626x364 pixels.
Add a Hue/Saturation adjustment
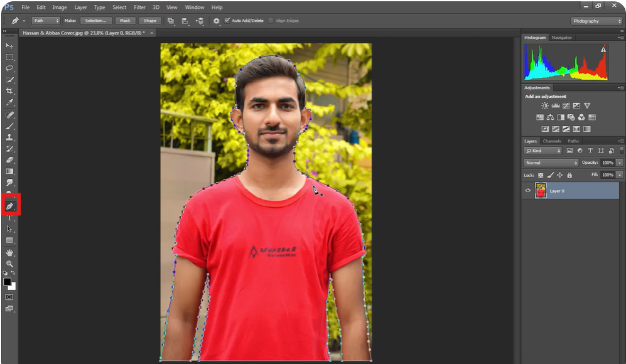(x=540, y=117)
